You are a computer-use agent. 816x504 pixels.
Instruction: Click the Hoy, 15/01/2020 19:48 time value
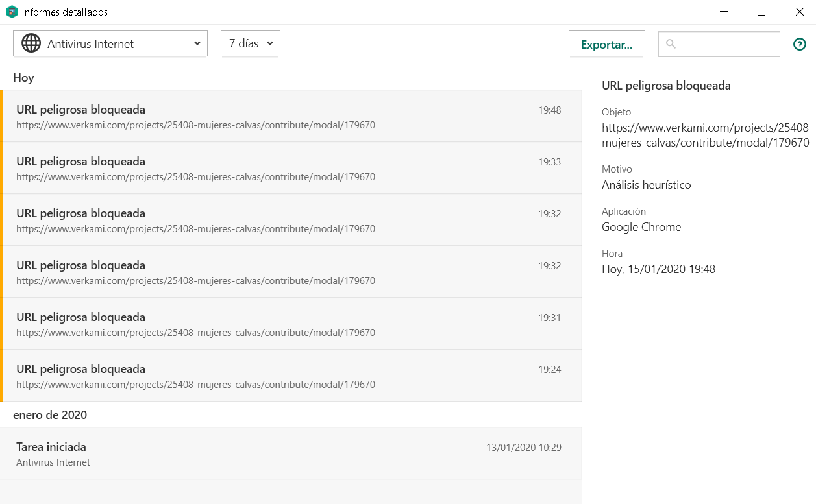[x=658, y=269]
